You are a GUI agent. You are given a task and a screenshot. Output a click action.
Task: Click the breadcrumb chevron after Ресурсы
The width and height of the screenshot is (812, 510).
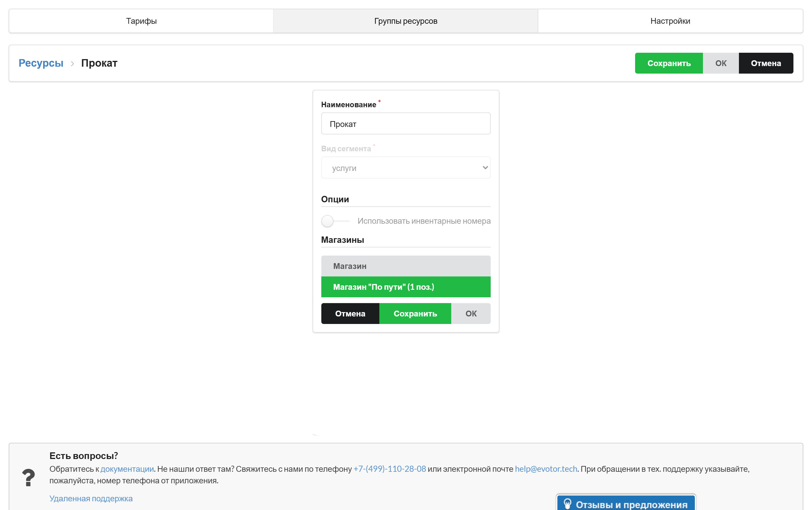tap(72, 64)
